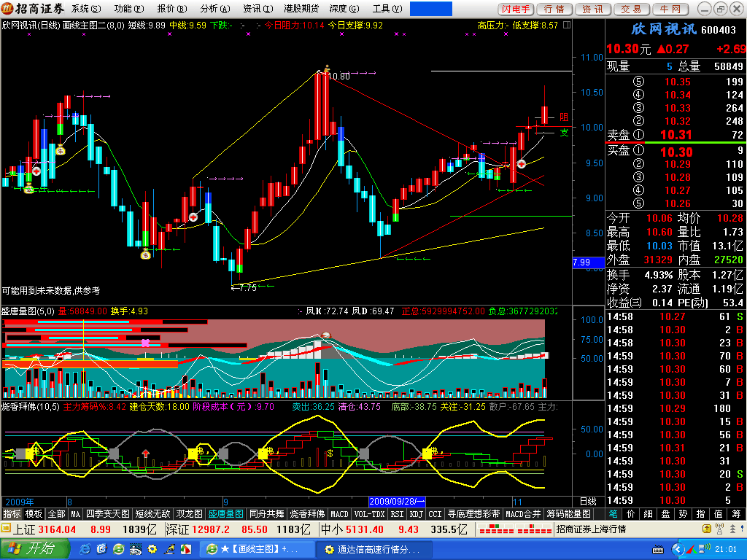Click the 交易 button
Viewport: 747px width, 560px height.
pyautogui.click(x=631, y=9)
